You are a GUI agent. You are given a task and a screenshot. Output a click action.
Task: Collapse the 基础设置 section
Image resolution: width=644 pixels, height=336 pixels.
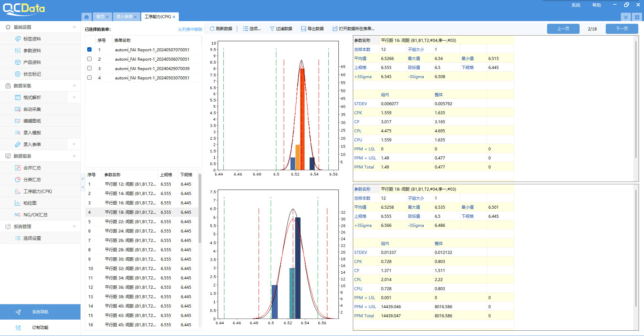pos(74,27)
